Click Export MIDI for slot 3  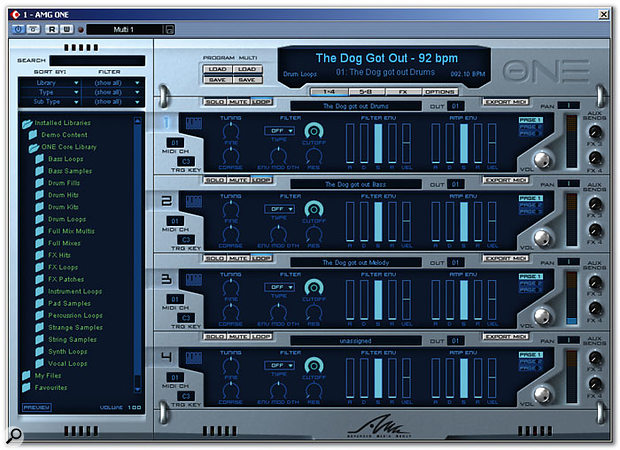[x=506, y=259]
